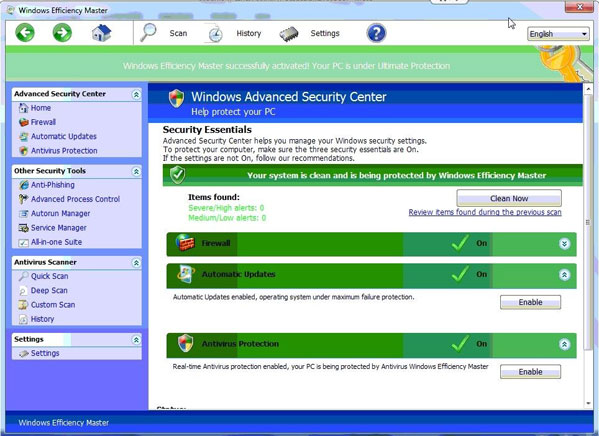Collapse the Antivirus Scanner sidebar section
This screenshot has height=436, width=599.
136,263
